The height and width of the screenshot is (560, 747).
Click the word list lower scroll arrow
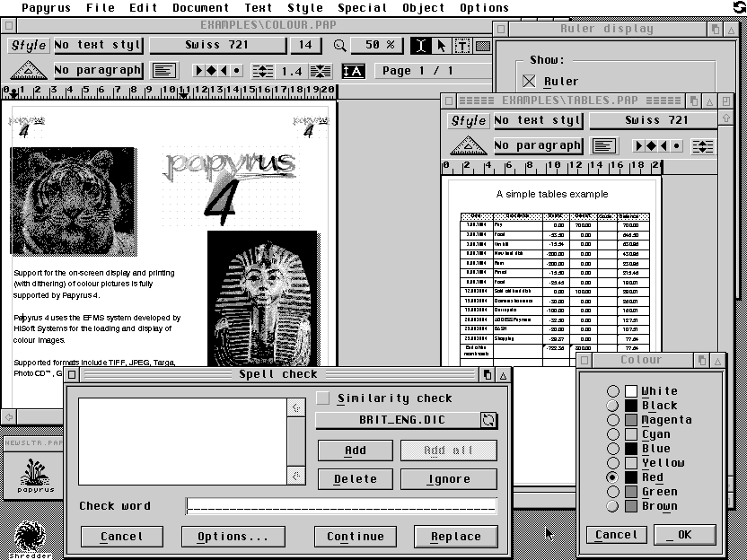pyautogui.click(x=296, y=476)
